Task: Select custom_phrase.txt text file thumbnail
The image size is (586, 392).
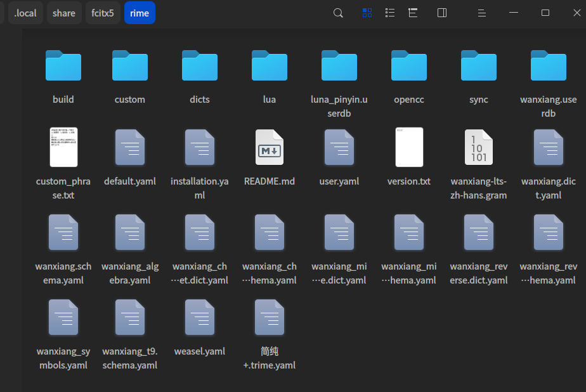Action: 63,148
